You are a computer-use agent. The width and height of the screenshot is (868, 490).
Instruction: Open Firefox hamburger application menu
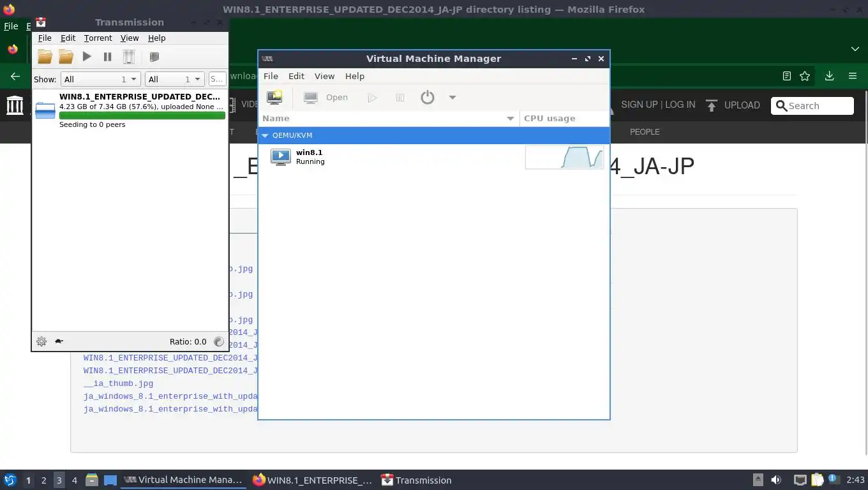(x=853, y=76)
